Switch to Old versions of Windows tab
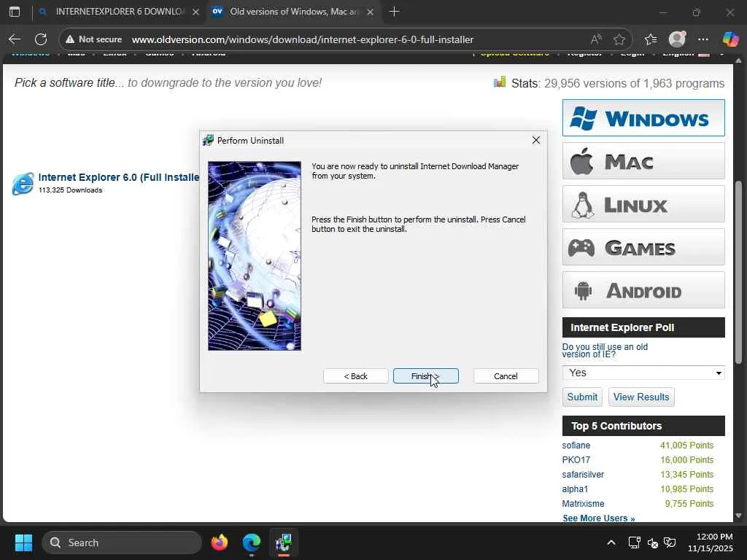747x560 pixels. tap(293, 12)
